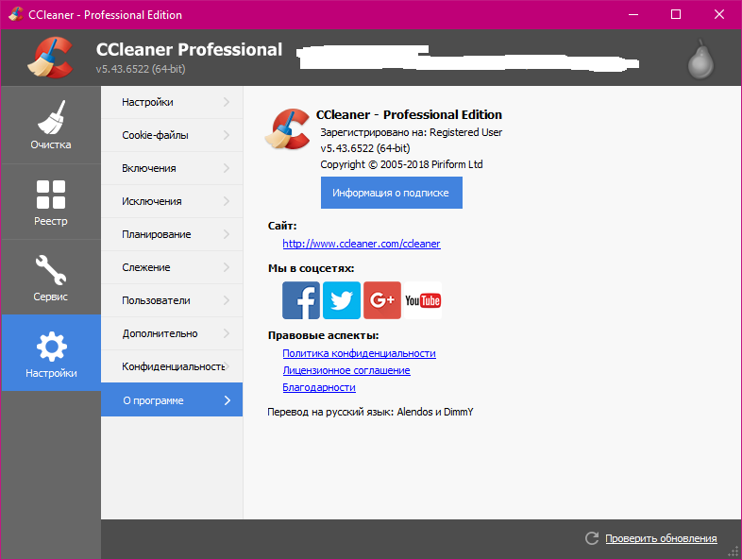Screen dimensions: 742x560
Task: Open the ccleaner.com website link
Action: [x=362, y=244]
